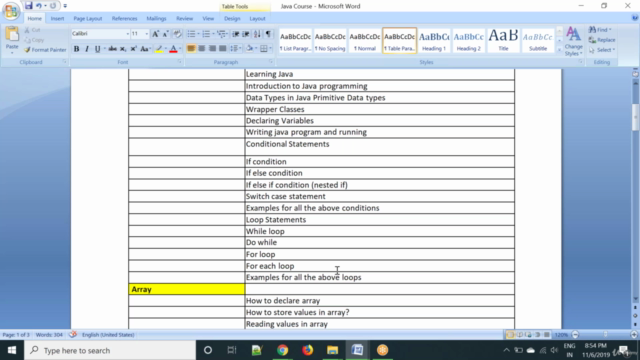
Task: Open Firefox from the taskbar
Action: pyautogui.click(x=307, y=350)
